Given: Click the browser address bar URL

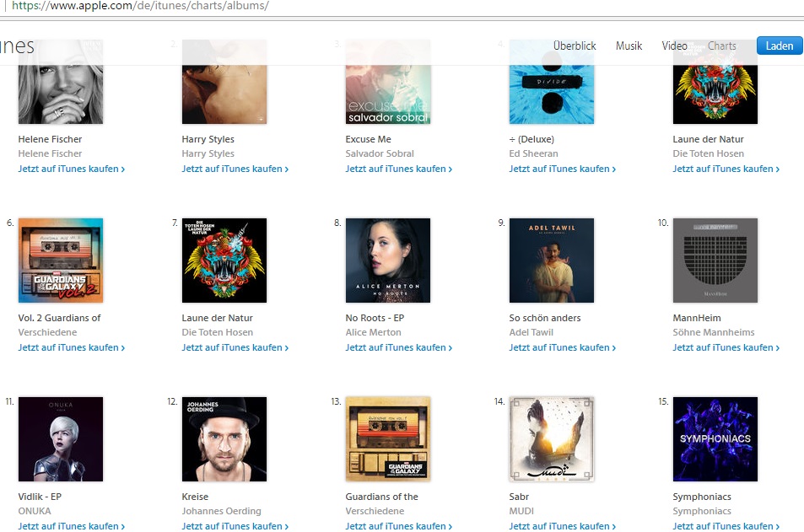Looking at the screenshot, I should pyautogui.click(x=140, y=6).
